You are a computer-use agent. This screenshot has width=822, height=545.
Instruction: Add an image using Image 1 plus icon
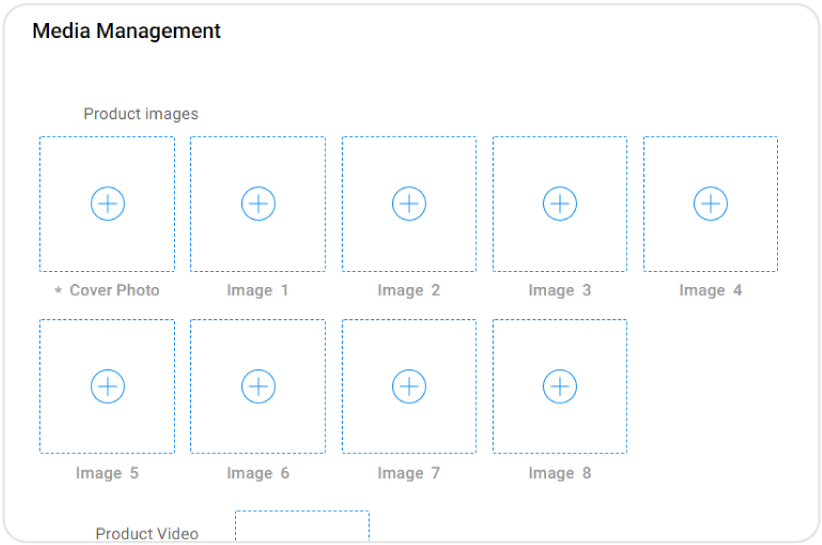point(258,204)
